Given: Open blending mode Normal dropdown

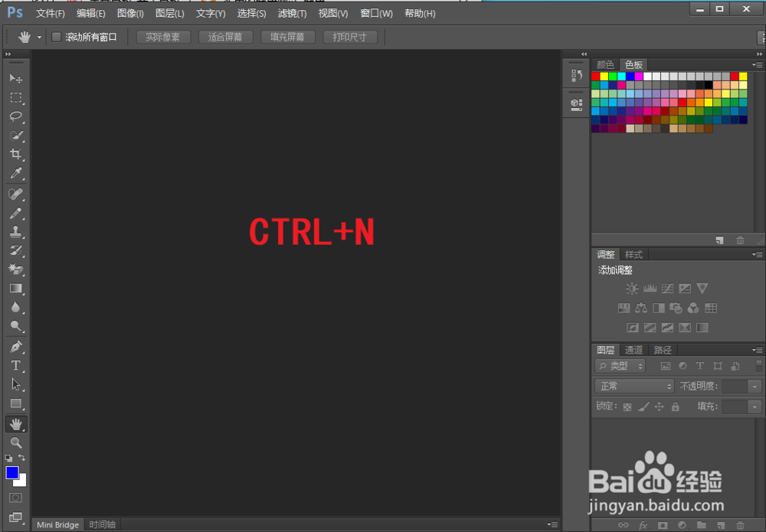Looking at the screenshot, I should [634, 387].
